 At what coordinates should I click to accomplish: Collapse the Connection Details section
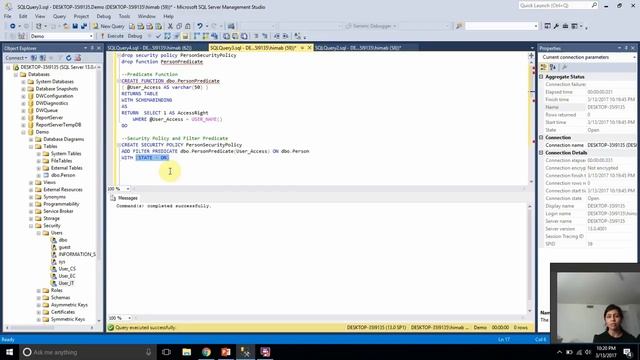[542, 153]
